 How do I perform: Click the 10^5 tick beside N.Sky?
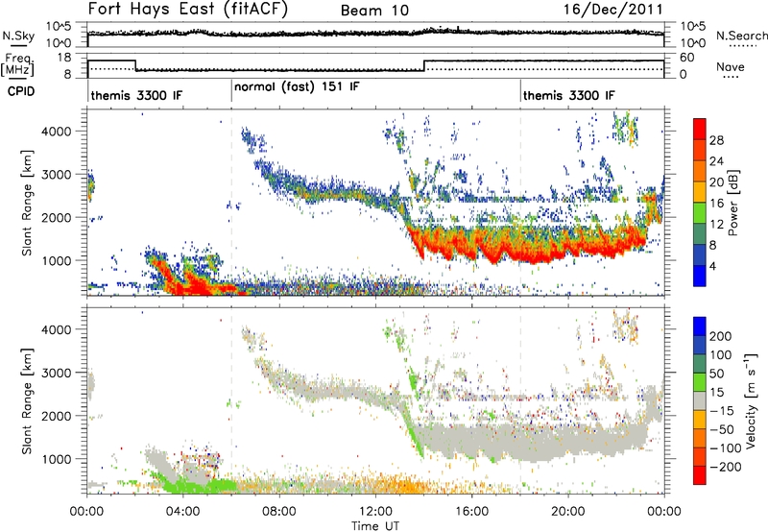tap(59, 26)
